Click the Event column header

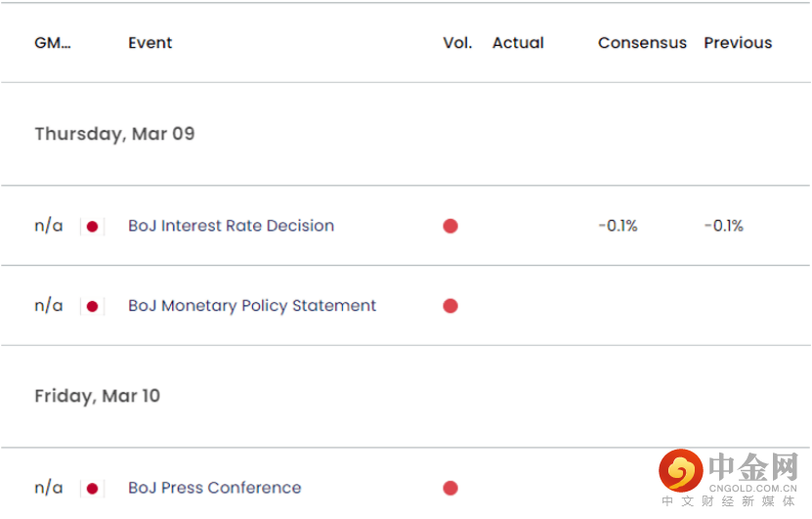[150, 43]
